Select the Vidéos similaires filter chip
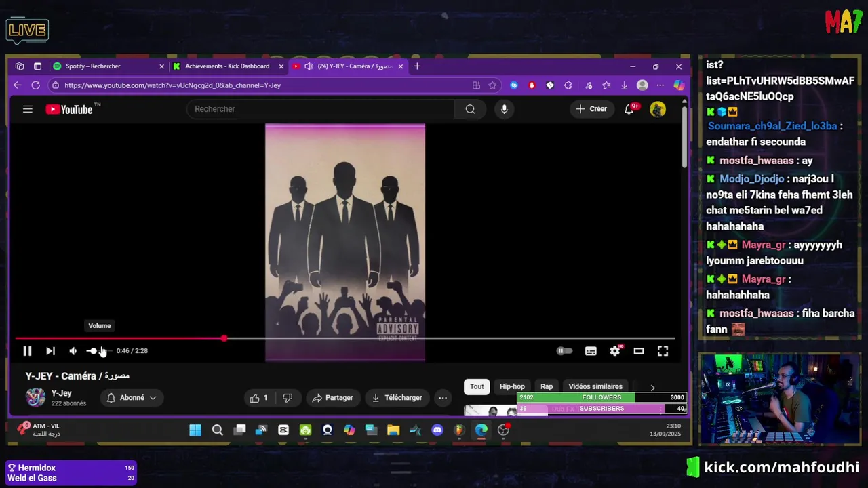This screenshot has width=868, height=488. pyautogui.click(x=595, y=386)
